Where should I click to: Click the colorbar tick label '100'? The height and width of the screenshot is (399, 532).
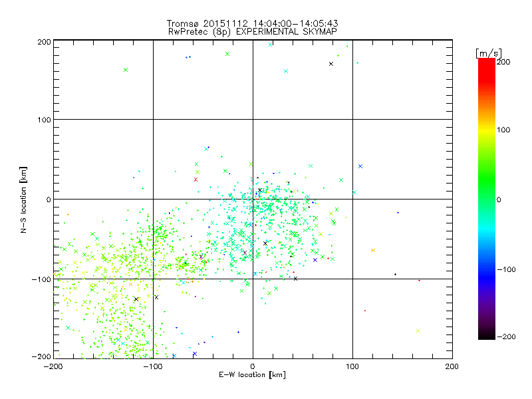click(x=503, y=130)
